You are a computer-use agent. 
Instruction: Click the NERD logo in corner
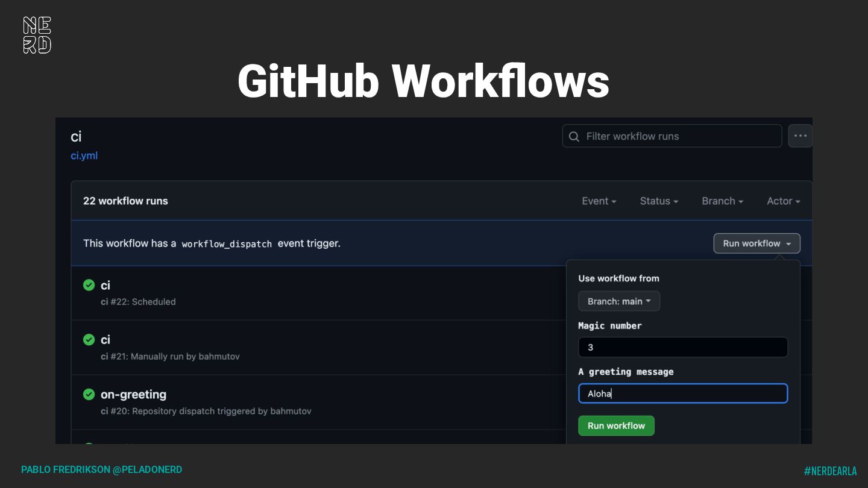[37, 35]
